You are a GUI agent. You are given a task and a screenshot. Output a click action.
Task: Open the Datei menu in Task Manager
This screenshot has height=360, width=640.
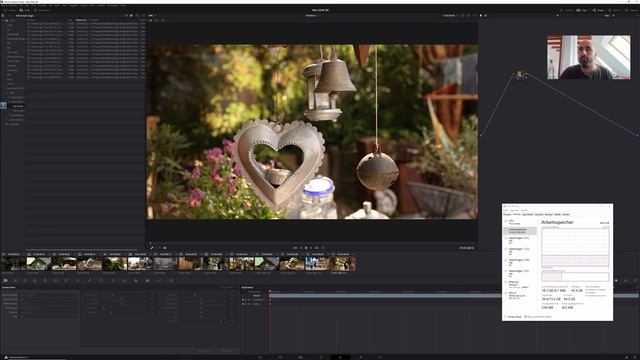point(506,210)
